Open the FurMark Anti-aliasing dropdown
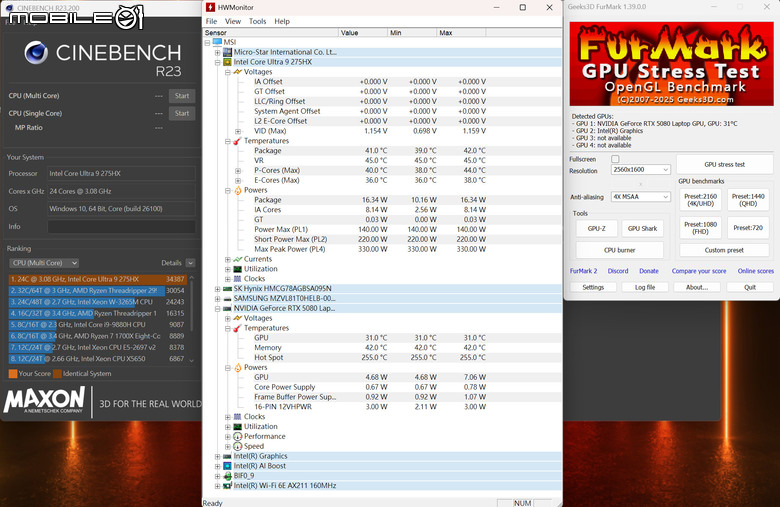 [641, 197]
